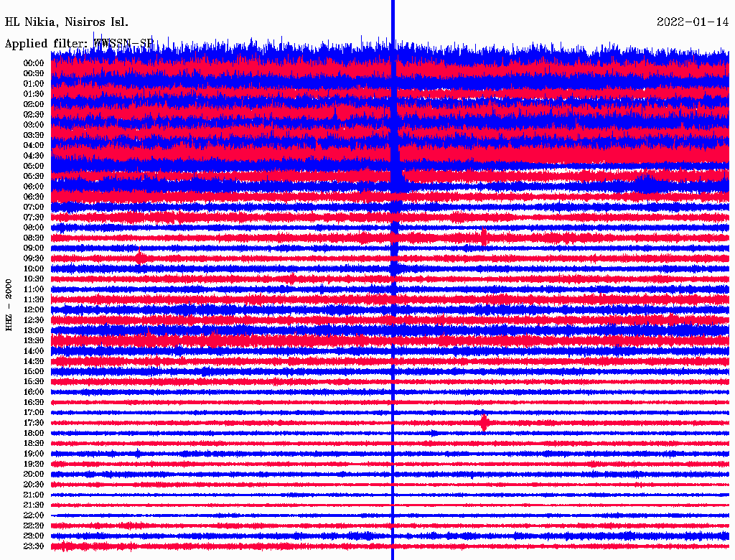735x560 pixels.
Task: Select the 17:30 time label
Action: (x=34, y=423)
